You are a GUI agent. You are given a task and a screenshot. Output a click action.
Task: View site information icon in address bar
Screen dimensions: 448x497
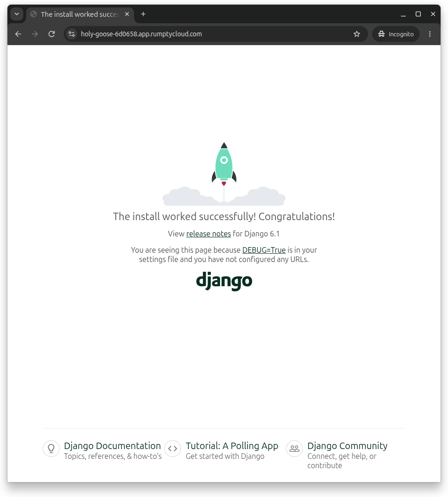coord(72,34)
